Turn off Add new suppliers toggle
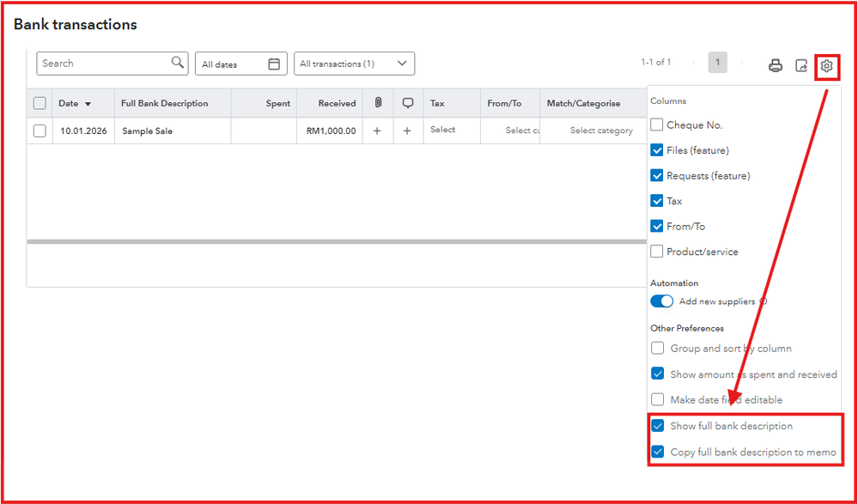Image resolution: width=858 pixels, height=504 pixels. (x=661, y=301)
